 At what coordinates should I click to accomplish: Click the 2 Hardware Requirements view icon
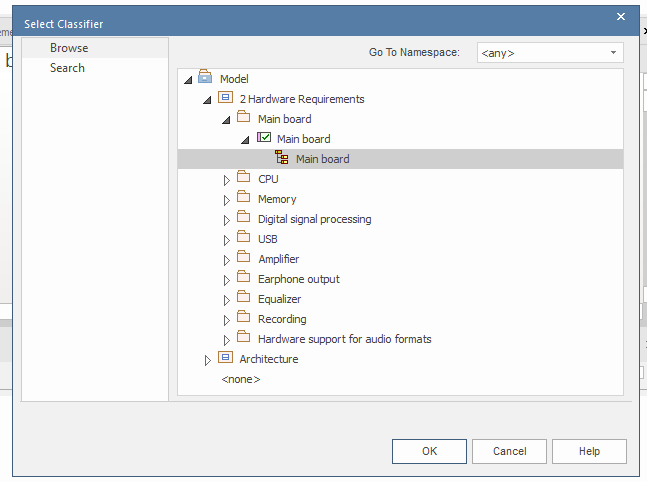[x=225, y=97]
